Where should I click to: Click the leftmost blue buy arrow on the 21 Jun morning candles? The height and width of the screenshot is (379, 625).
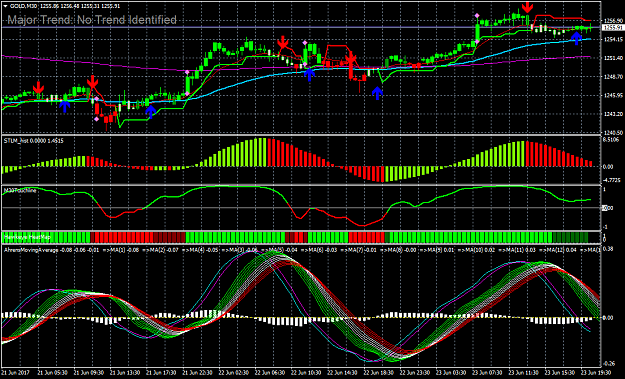(65, 106)
